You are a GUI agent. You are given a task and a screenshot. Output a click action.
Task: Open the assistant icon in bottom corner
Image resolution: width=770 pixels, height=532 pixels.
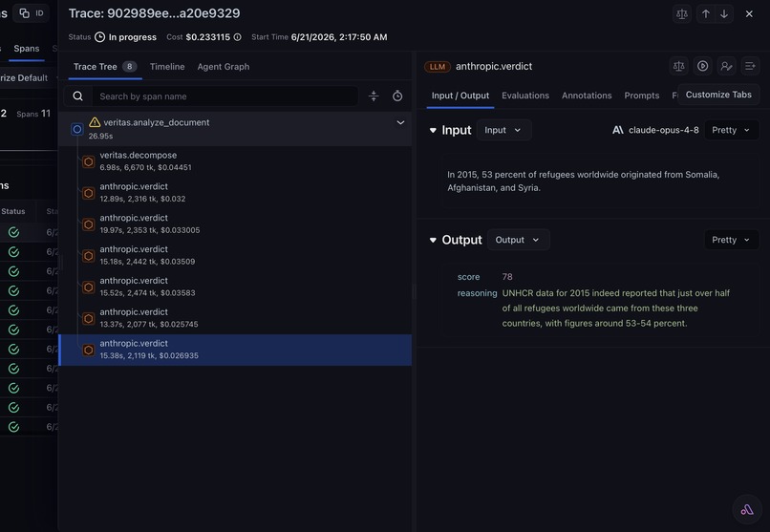click(747, 509)
